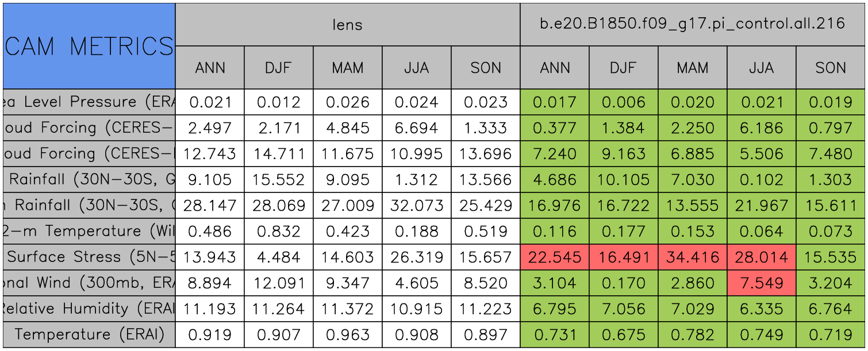Click the lens cell showing 32.073
The width and height of the screenshot is (868, 351).
pyautogui.click(x=416, y=206)
